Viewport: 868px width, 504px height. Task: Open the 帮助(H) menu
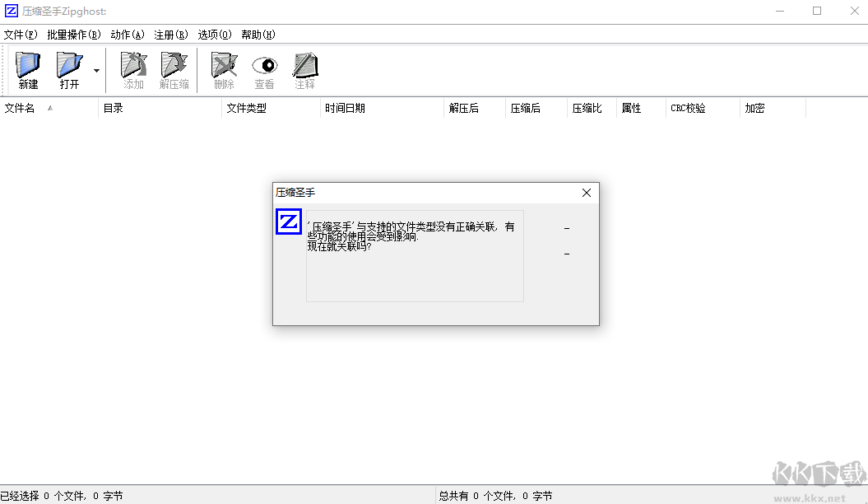pyautogui.click(x=257, y=35)
